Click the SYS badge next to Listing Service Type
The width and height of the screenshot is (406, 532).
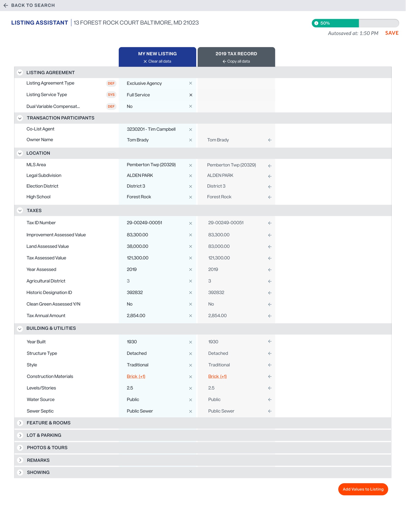click(111, 95)
